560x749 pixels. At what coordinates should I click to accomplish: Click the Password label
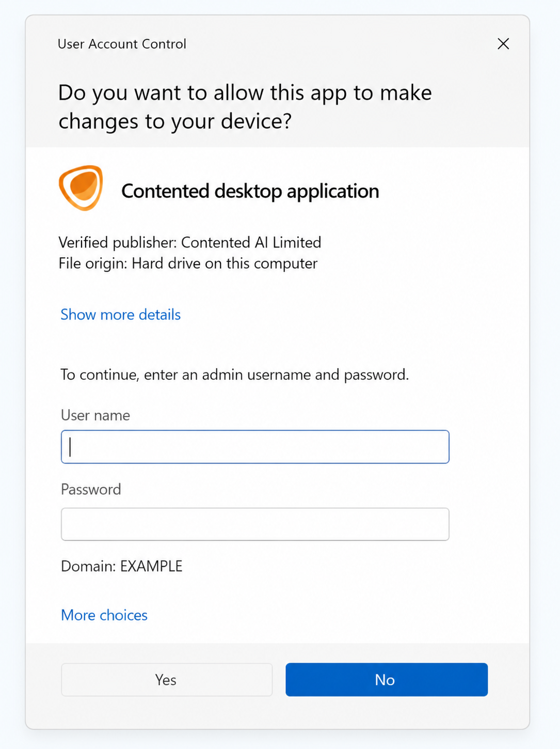[x=91, y=489]
